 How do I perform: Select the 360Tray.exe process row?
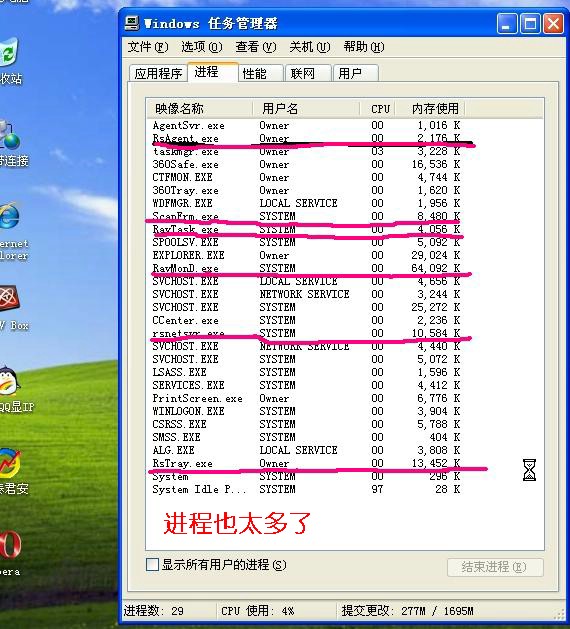[x=306, y=190]
